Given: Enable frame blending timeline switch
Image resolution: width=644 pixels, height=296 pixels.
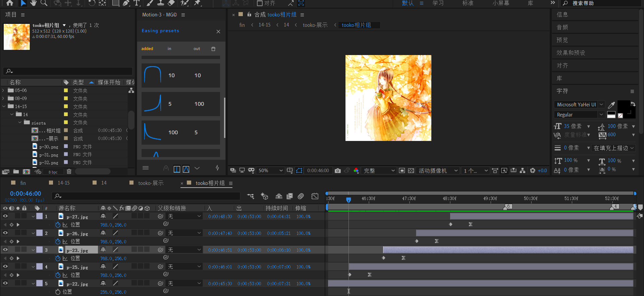Looking at the screenshot, I should click(x=290, y=196).
